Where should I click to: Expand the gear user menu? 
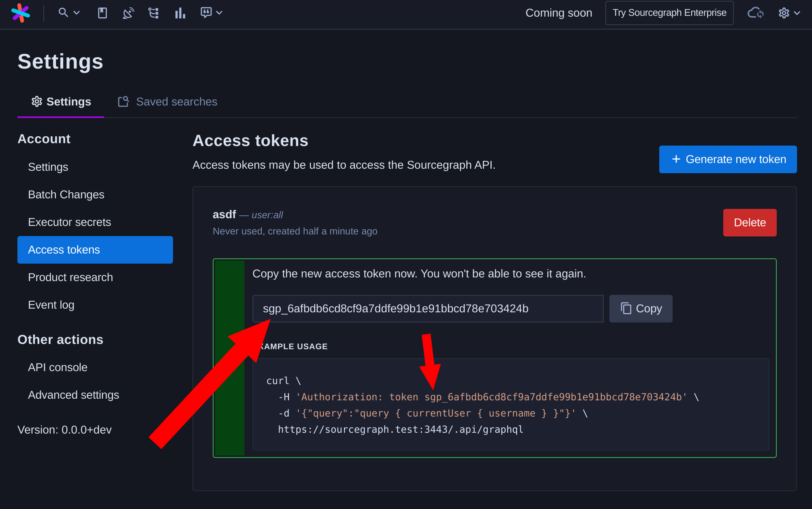[x=788, y=13]
